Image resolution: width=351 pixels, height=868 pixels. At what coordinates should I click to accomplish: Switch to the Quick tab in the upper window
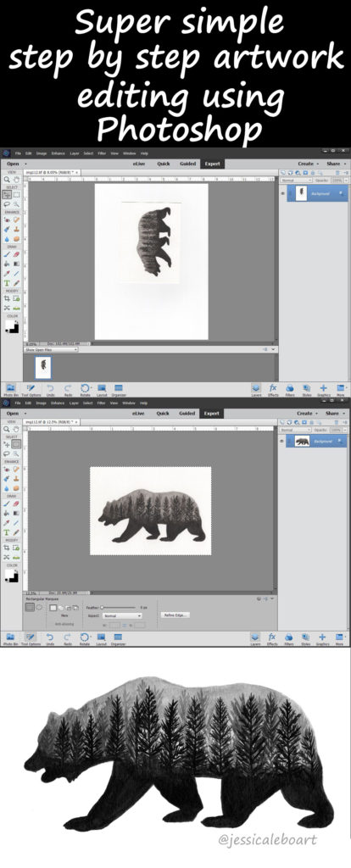(163, 164)
